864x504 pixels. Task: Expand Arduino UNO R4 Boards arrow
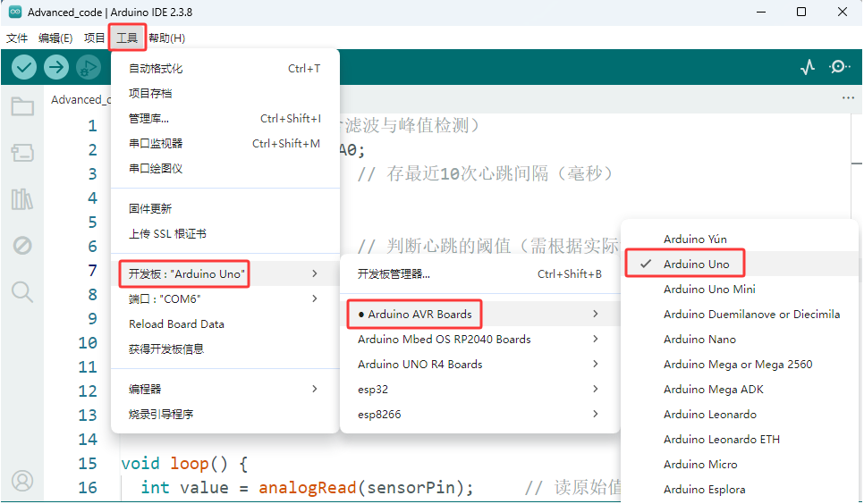596,364
